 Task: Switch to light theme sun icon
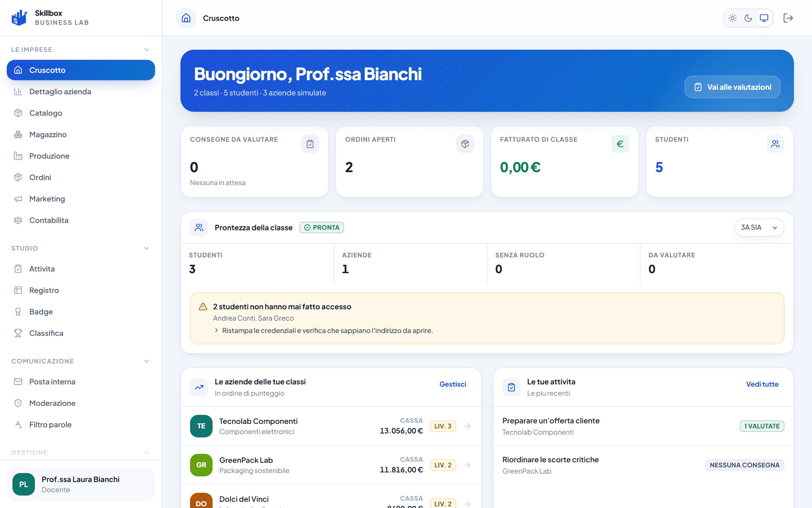click(732, 18)
